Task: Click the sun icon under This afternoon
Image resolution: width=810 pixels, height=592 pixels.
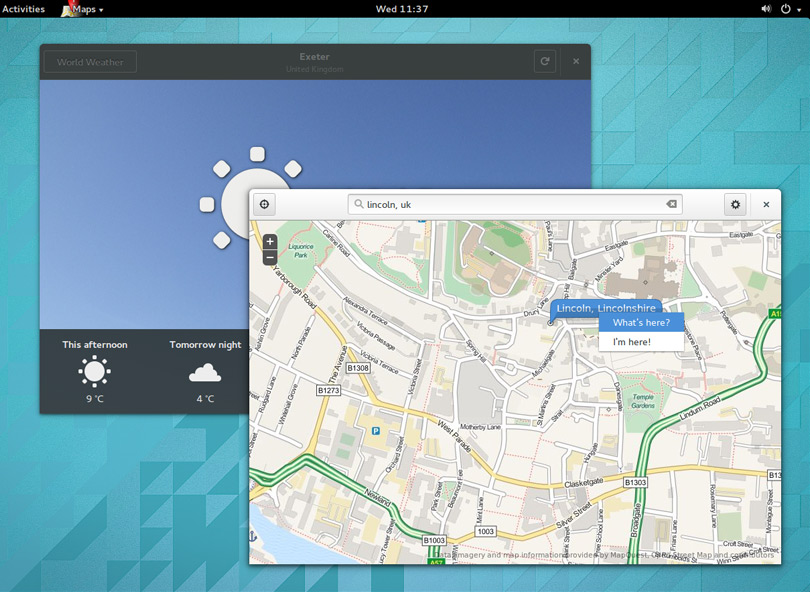Action: [94, 373]
